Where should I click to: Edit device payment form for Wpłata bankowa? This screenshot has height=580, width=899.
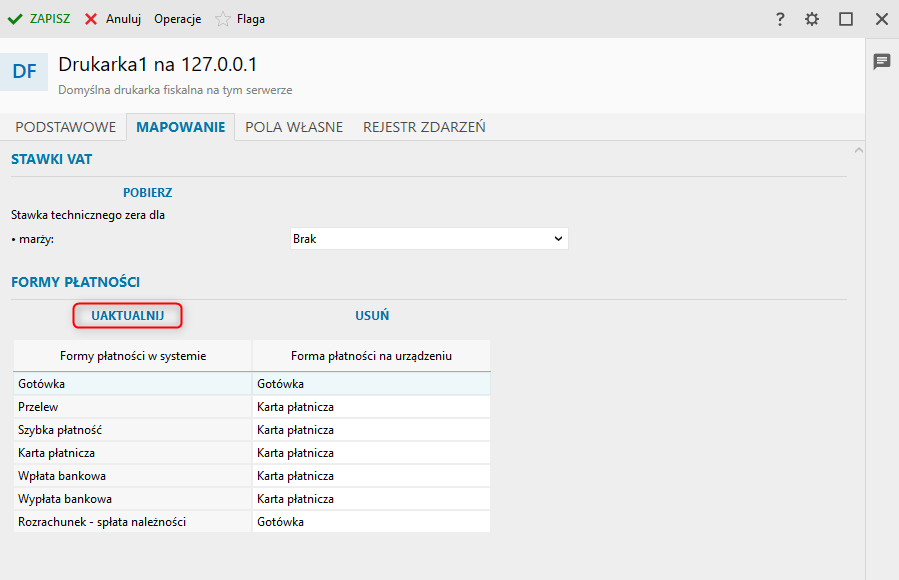click(372, 476)
